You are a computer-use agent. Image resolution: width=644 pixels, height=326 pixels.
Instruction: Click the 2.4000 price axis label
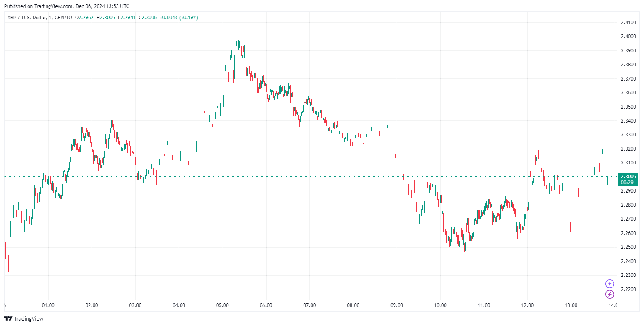coord(628,37)
